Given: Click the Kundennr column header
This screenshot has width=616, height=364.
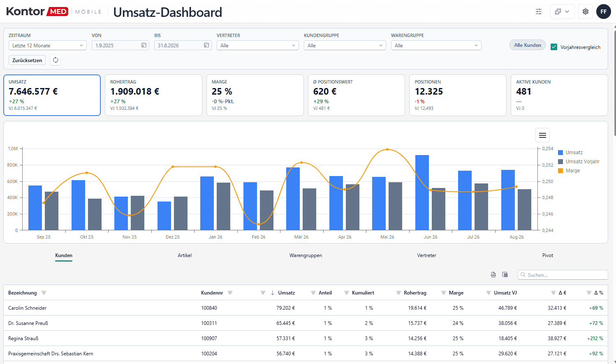Looking at the screenshot, I should 212,293.
